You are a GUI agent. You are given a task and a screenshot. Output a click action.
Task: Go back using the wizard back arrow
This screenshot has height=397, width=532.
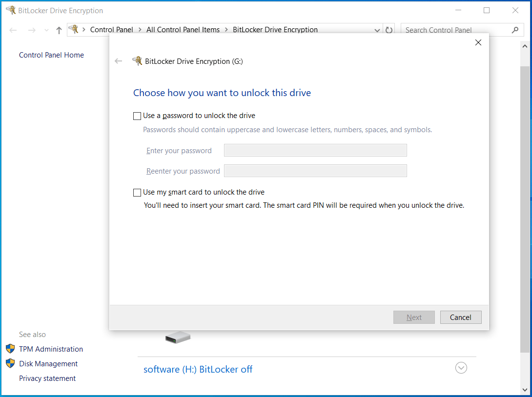pyautogui.click(x=119, y=61)
